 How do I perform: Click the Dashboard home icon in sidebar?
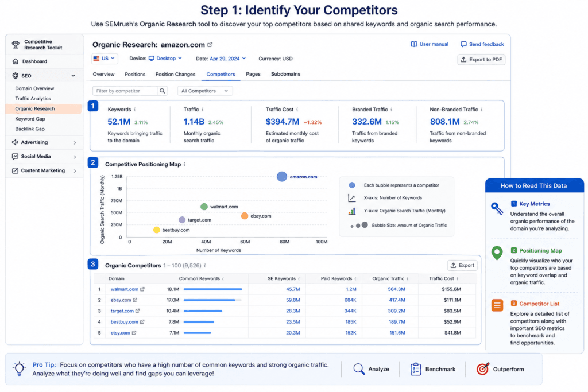[x=16, y=61]
